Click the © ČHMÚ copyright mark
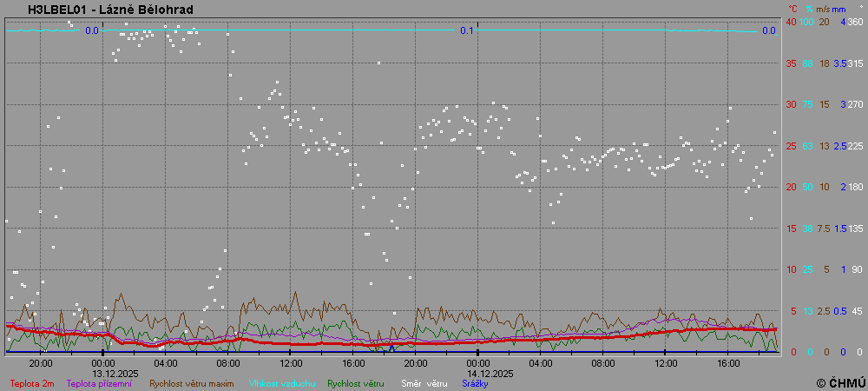868x391 pixels. [x=840, y=382]
